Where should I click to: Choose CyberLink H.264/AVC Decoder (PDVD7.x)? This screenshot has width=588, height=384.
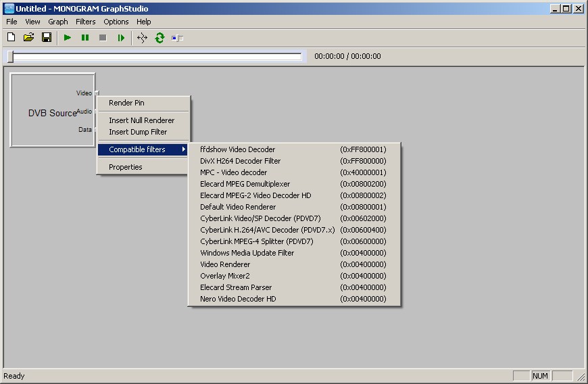(295, 230)
